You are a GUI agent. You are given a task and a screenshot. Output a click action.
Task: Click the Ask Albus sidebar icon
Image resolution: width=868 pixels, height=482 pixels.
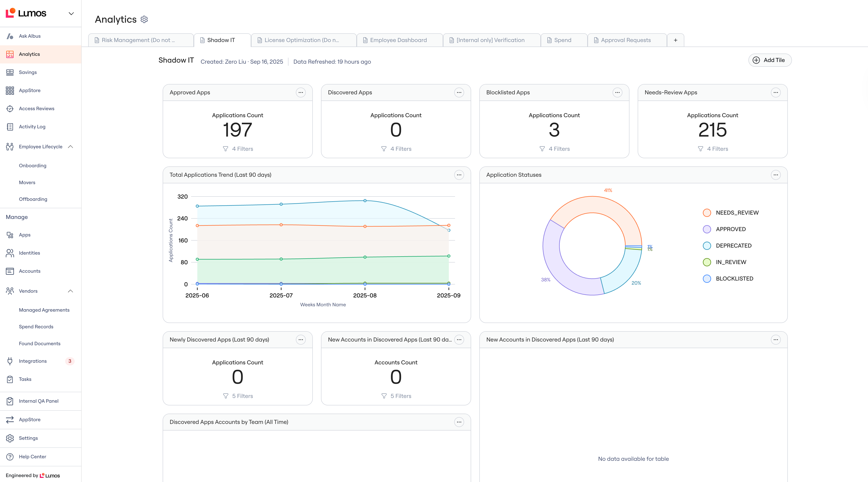(10, 36)
